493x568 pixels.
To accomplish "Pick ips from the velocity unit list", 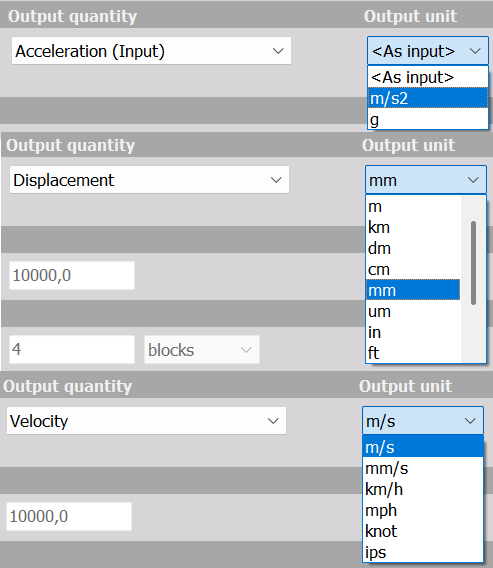I will (423, 552).
